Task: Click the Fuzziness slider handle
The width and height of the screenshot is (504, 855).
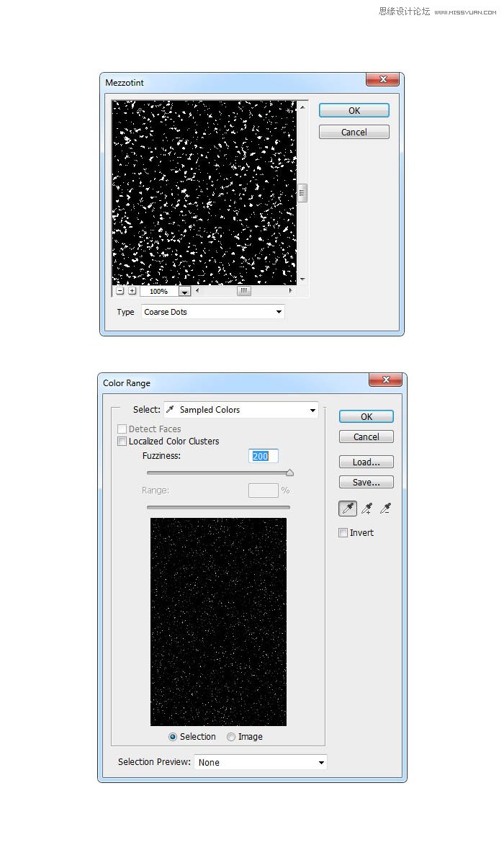Action: 289,473
